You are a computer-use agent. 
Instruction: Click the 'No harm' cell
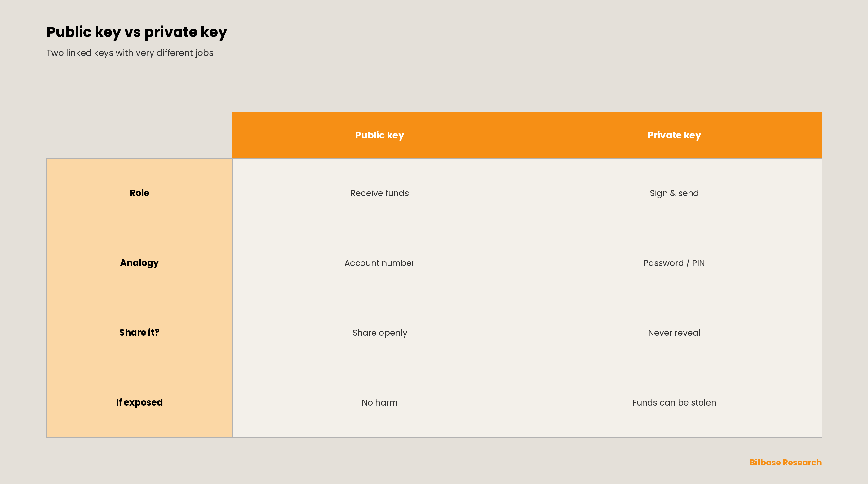coord(380,403)
